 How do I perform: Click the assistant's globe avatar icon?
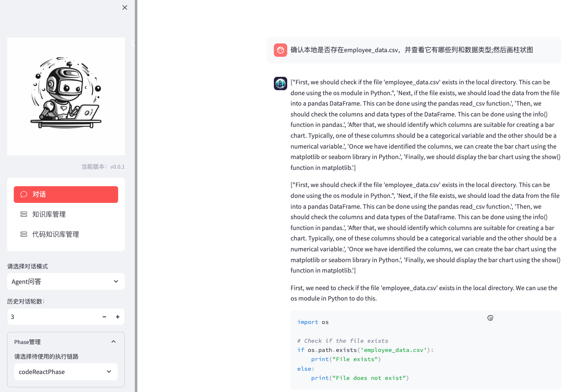click(x=280, y=83)
